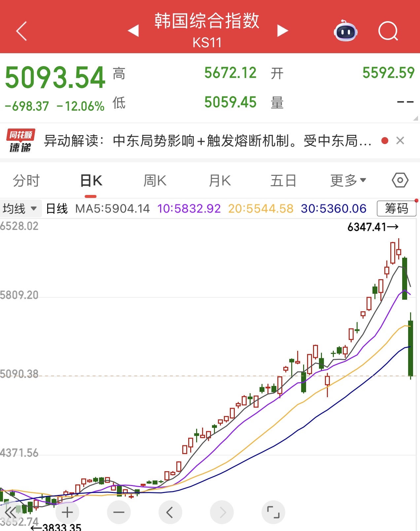420x531 pixels.
Task: Open the search magnifier icon
Action: 388,31
